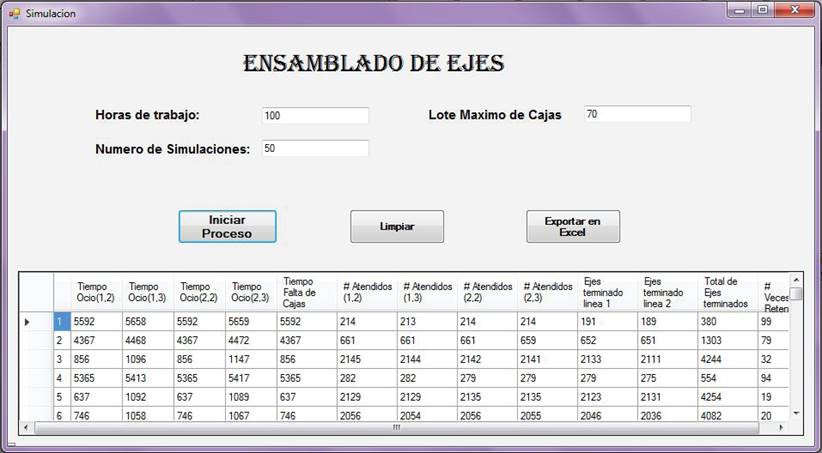Select the Lote Maximo de Cajas field

pos(637,114)
